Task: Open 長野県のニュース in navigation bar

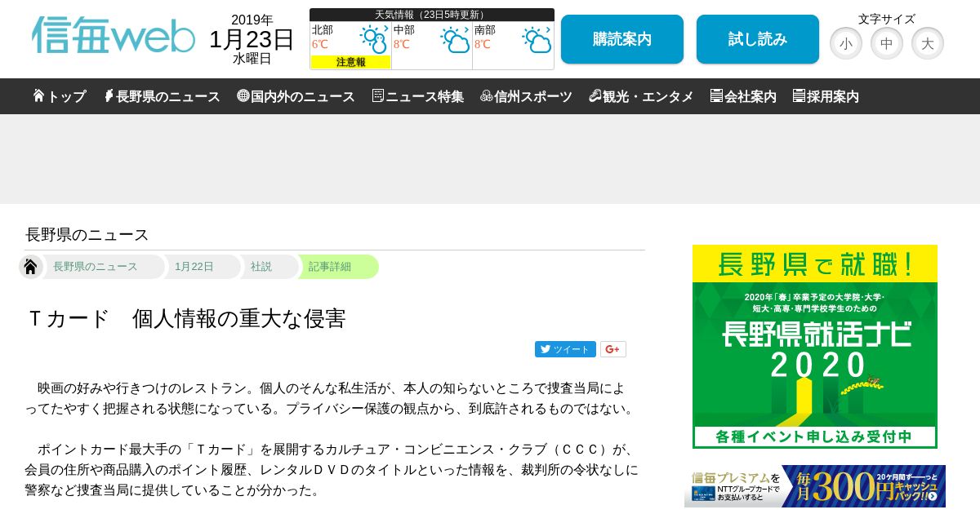Action: pyautogui.click(x=162, y=96)
